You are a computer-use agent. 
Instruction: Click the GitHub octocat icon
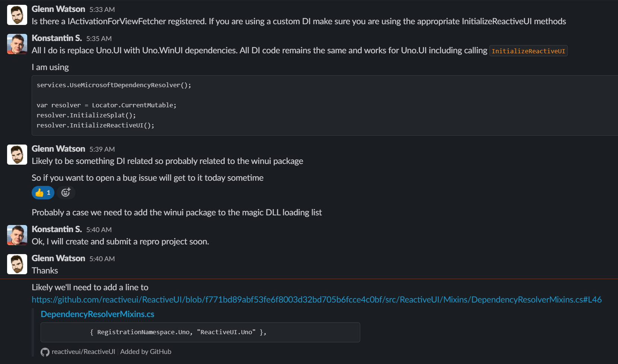(45, 352)
